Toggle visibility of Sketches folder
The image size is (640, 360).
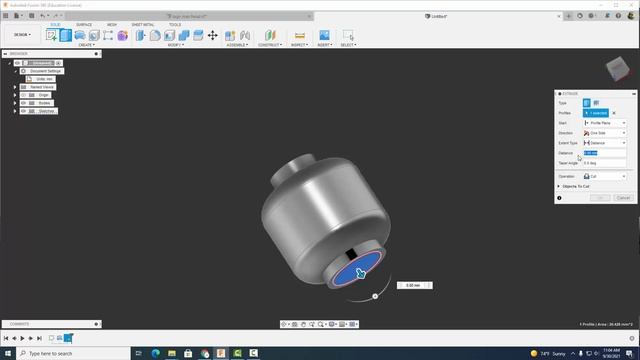coord(24,111)
